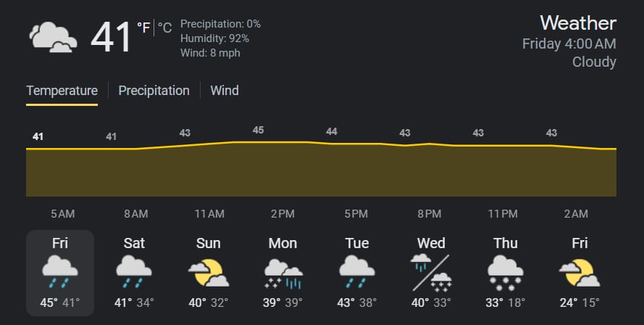Open the Precipitation tab
Screen dimensions: 644x325
(x=154, y=91)
